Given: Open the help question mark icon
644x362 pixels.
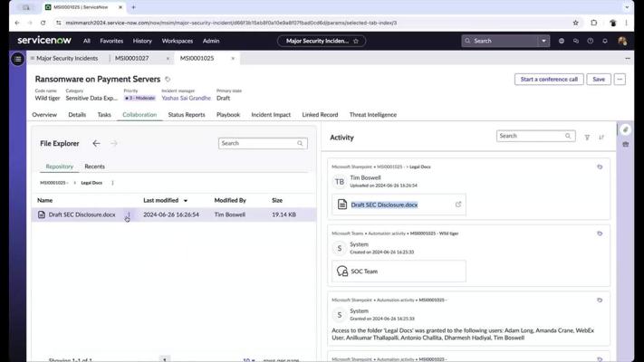Looking at the screenshot, I should [x=591, y=41].
